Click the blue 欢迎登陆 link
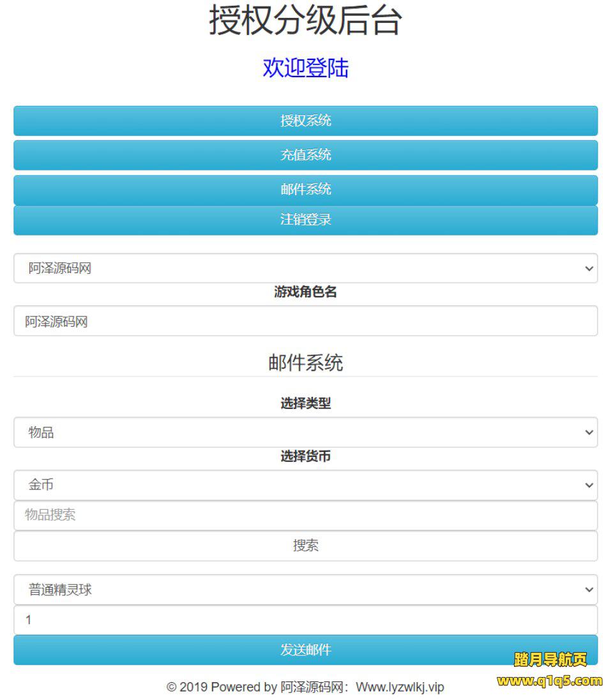 tap(305, 68)
